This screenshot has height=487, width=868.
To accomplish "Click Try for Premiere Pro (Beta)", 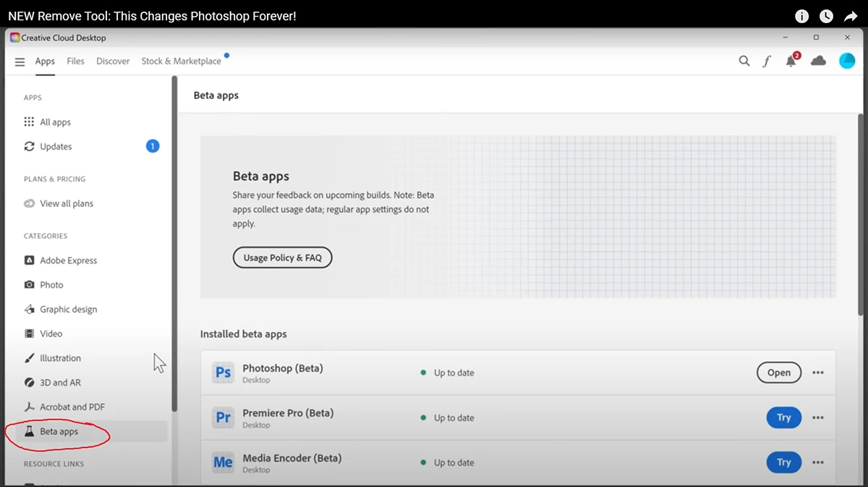I will [x=784, y=418].
